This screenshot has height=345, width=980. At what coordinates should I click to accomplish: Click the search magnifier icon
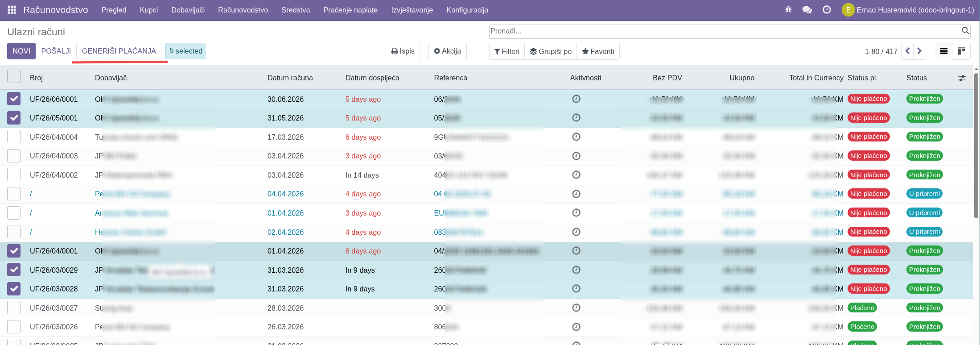(x=965, y=31)
